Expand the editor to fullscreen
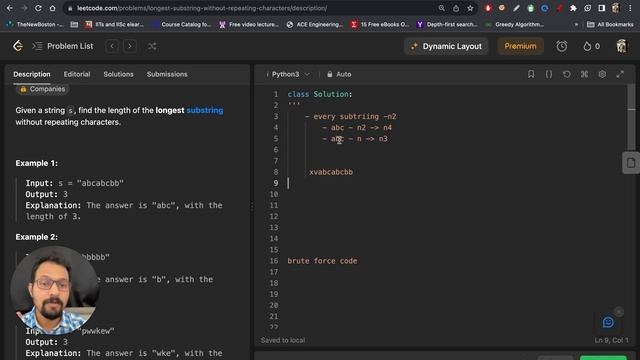 [620, 74]
